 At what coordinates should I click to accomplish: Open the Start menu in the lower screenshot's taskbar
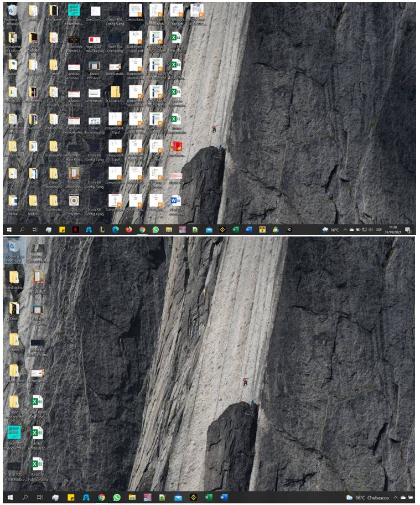(x=10, y=497)
